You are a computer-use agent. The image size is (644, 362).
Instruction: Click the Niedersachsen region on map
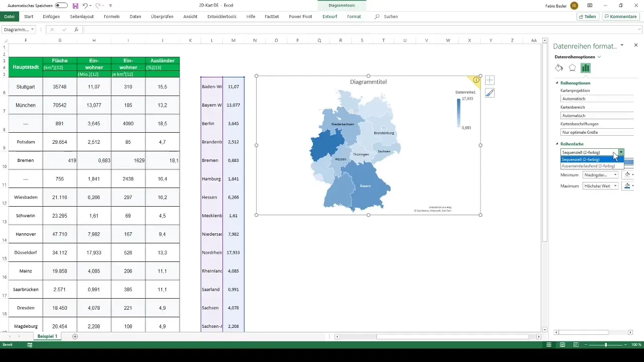[343, 124]
